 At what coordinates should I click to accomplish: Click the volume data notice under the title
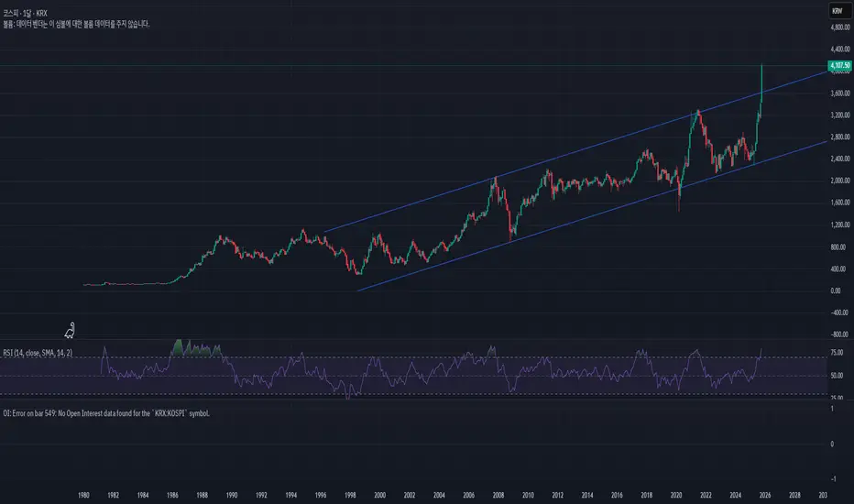coord(76,24)
